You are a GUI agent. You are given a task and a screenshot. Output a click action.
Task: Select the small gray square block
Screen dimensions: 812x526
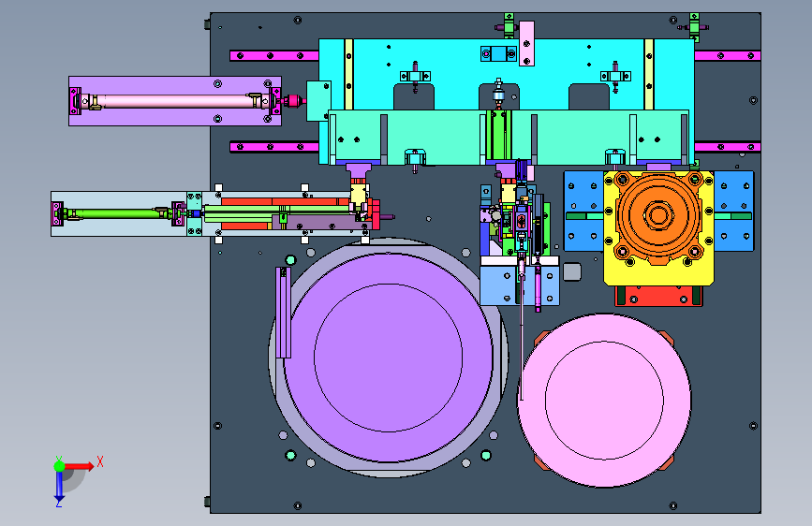pyautogui.click(x=571, y=271)
